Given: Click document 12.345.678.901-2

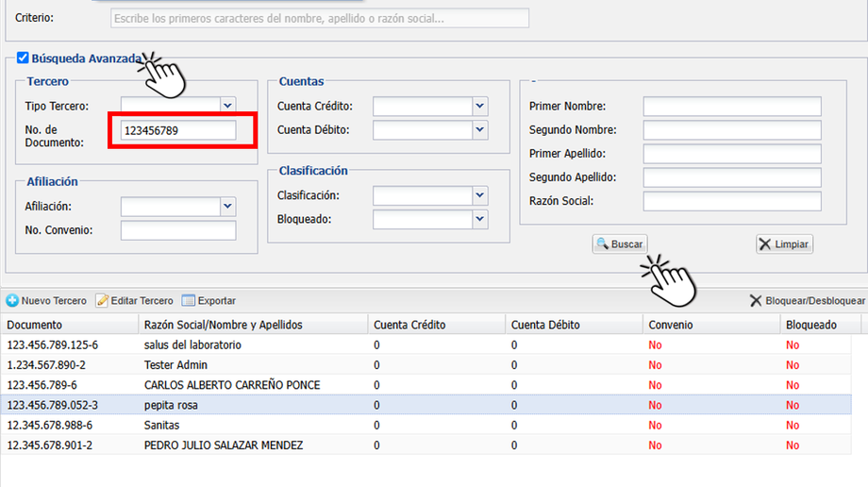Looking at the screenshot, I should click(50, 445).
